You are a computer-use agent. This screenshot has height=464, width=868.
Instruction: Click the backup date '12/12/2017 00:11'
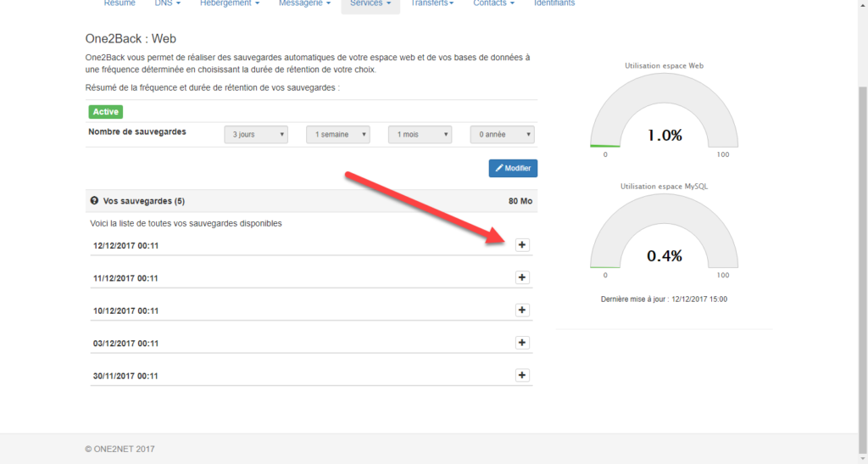125,246
